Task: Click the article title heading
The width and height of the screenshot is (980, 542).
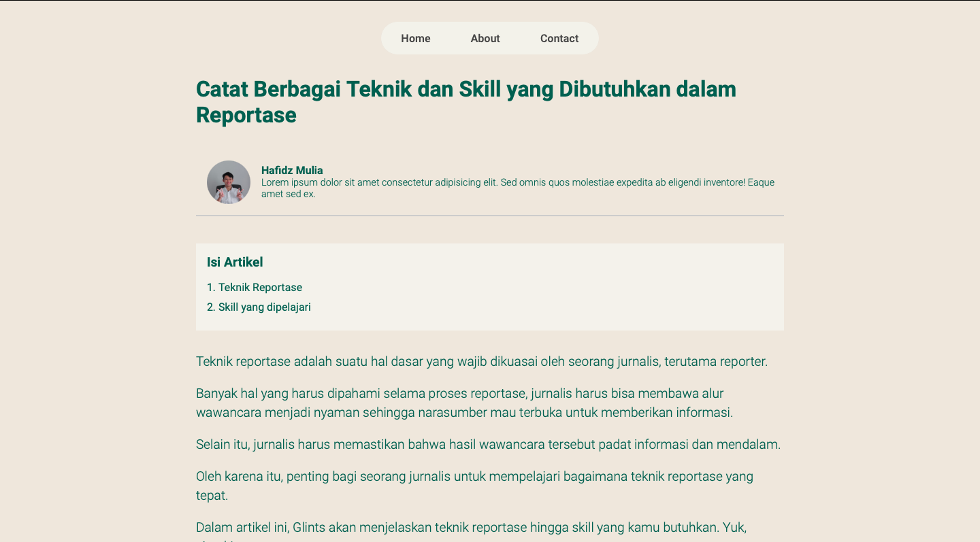Action: pos(465,101)
